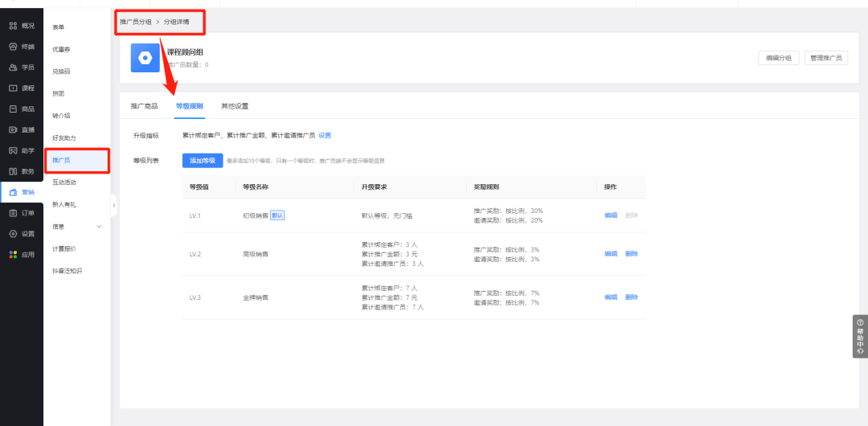Open the 课程 courses sidebar icon
This screenshot has width=868, height=426.
tap(13, 88)
